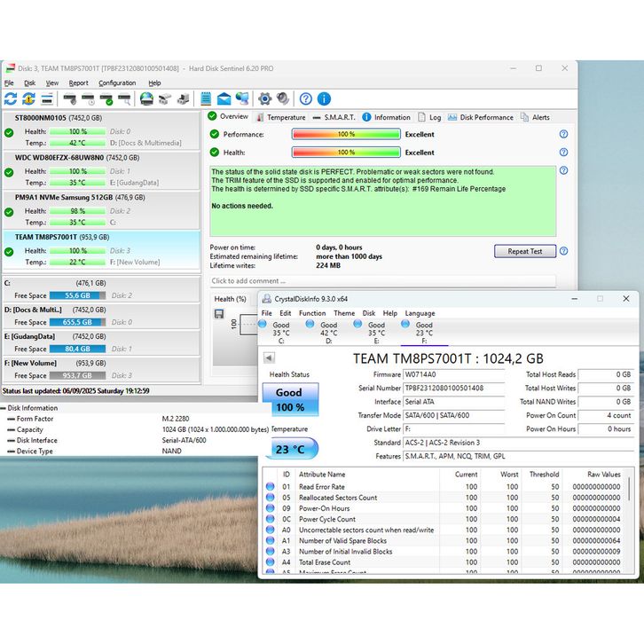
Task: Click the help question mark toolbar icon
Action: (x=305, y=98)
